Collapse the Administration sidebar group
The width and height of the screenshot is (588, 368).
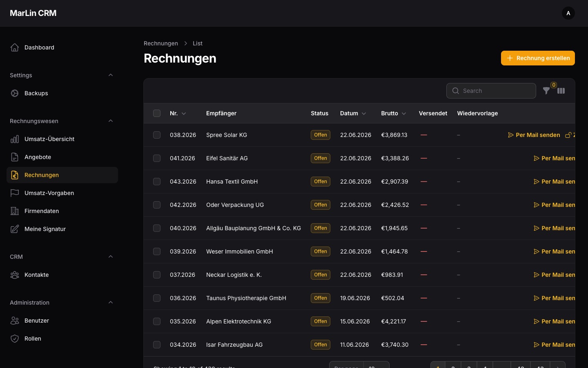111,303
